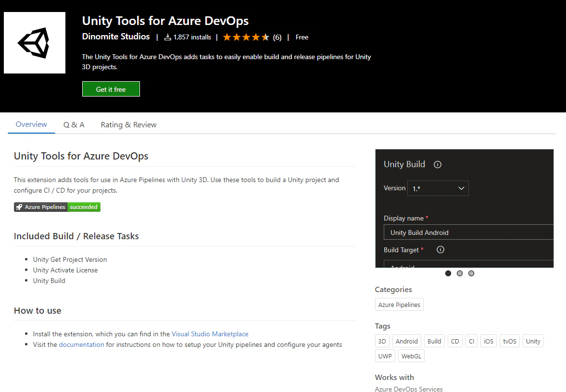Click the Azure Pipelines category tag
This screenshot has height=392, width=566.
(399, 305)
